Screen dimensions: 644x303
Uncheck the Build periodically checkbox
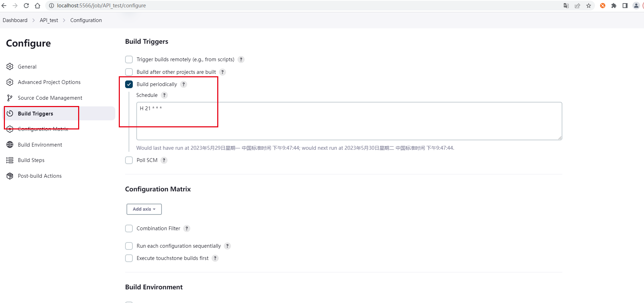pyautogui.click(x=129, y=84)
